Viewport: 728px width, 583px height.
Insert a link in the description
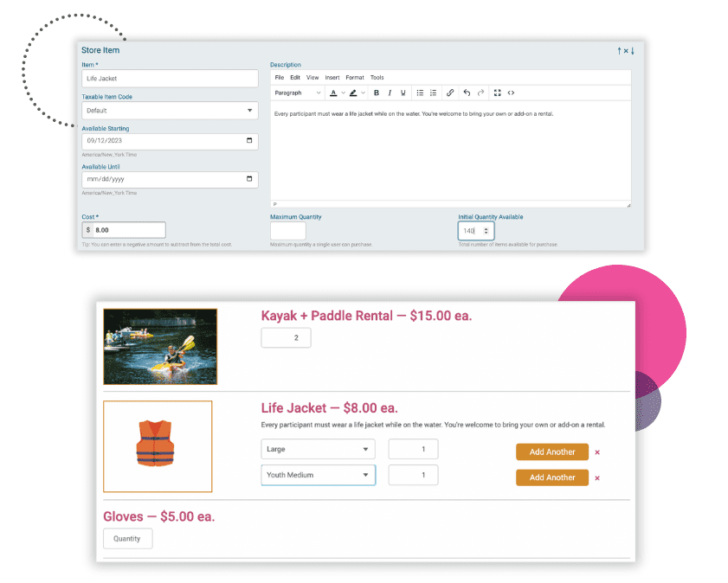coord(450,93)
